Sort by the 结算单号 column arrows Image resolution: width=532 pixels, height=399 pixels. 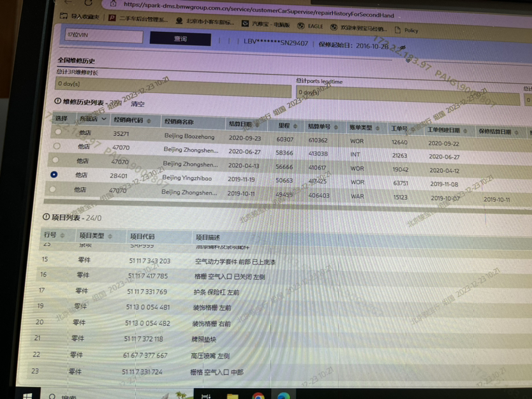pyautogui.click(x=336, y=127)
